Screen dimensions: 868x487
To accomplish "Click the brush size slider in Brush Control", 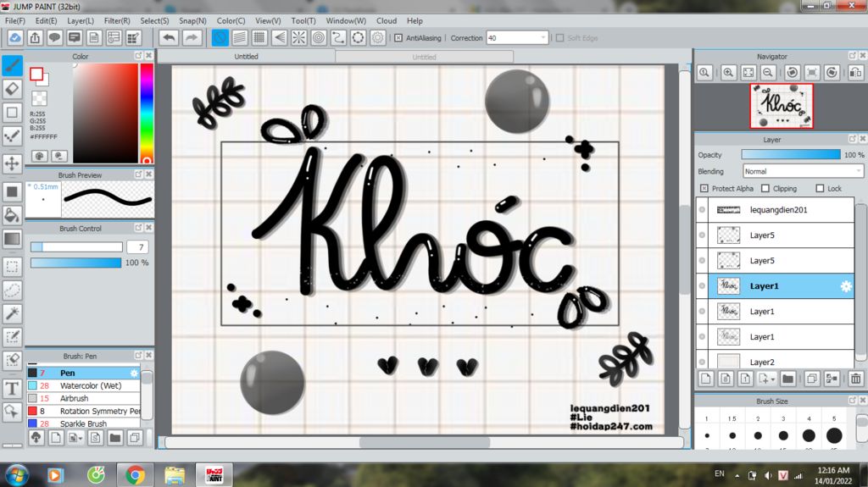I will pos(76,246).
